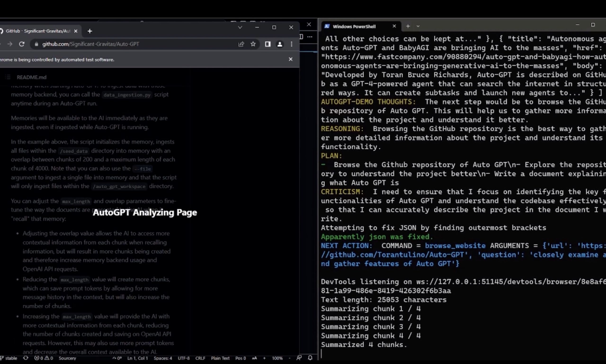The image size is (606, 364).
Task: Switch to Windows PowerShell tab
Action: 354,26
